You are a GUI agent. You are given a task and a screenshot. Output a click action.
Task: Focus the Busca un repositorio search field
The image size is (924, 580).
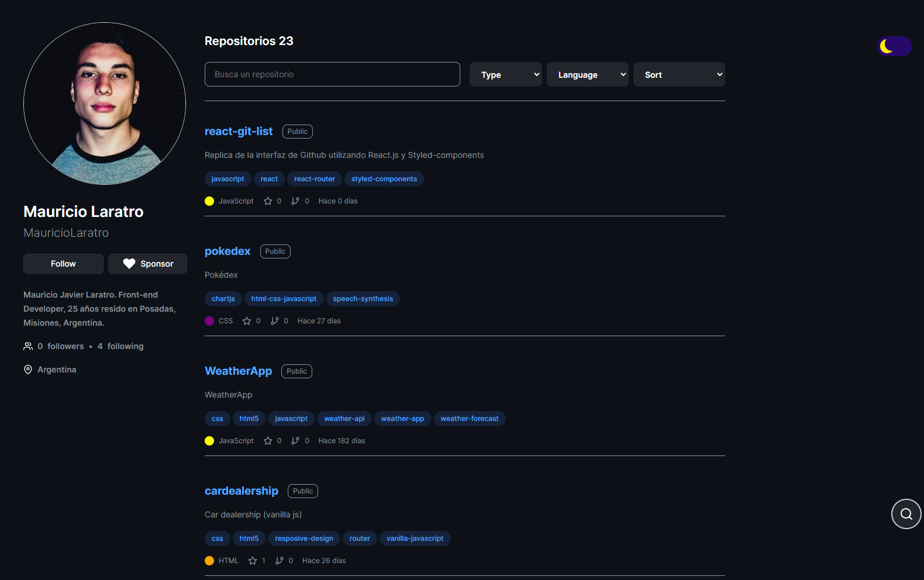click(x=332, y=74)
